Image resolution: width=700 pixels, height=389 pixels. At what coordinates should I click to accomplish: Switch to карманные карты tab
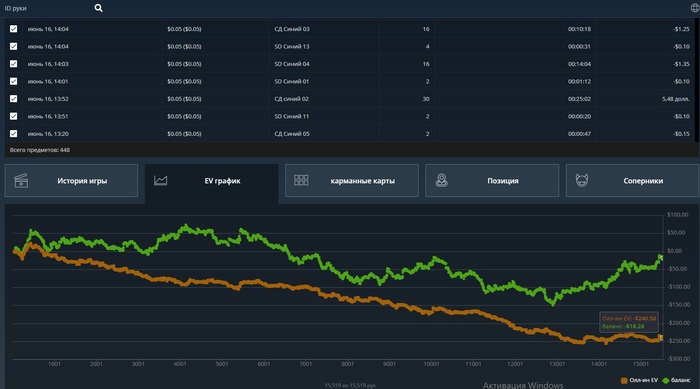coord(352,180)
